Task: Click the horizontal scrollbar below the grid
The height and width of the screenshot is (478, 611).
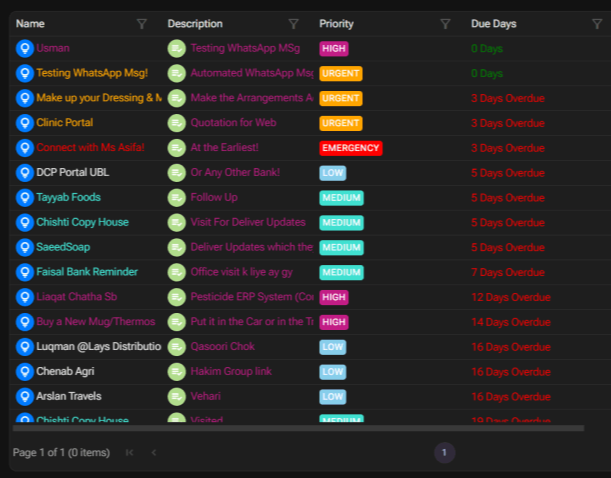Action: pos(298,428)
